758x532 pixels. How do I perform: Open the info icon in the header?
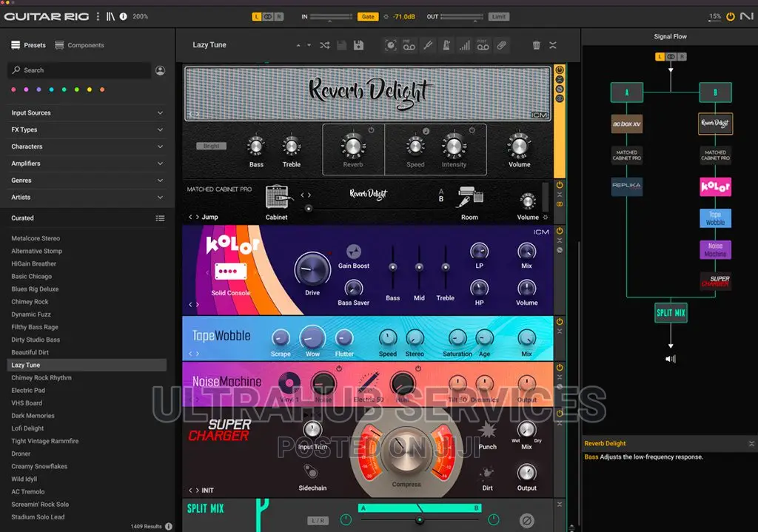point(124,16)
